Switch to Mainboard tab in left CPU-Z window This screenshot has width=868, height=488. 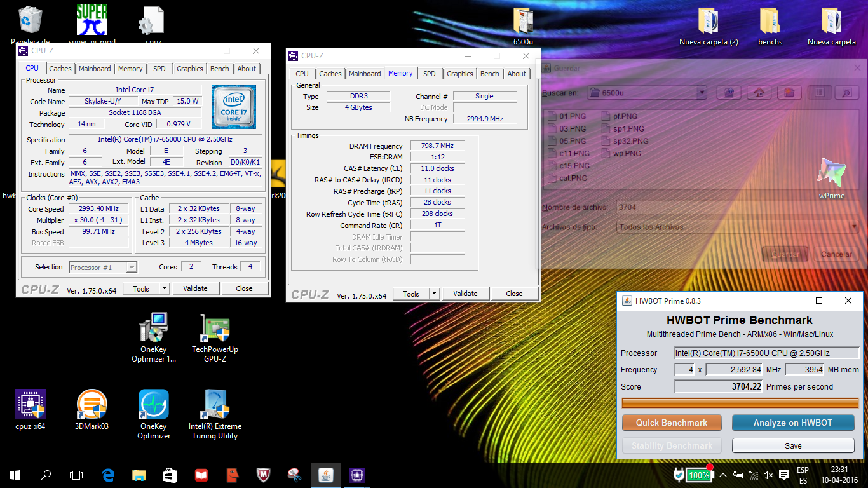pyautogui.click(x=95, y=69)
